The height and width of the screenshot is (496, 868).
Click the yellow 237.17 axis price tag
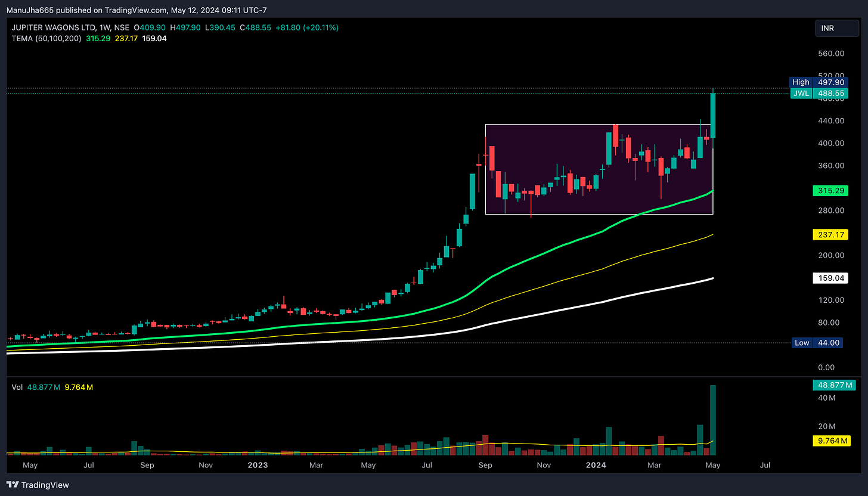click(830, 235)
